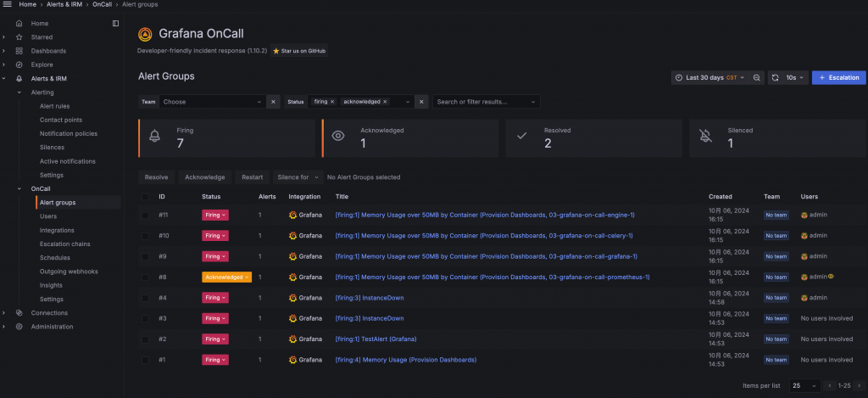Click the OnCall breadcrumb link
The width and height of the screenshot is (868, 398).
[x=101, y=4]
